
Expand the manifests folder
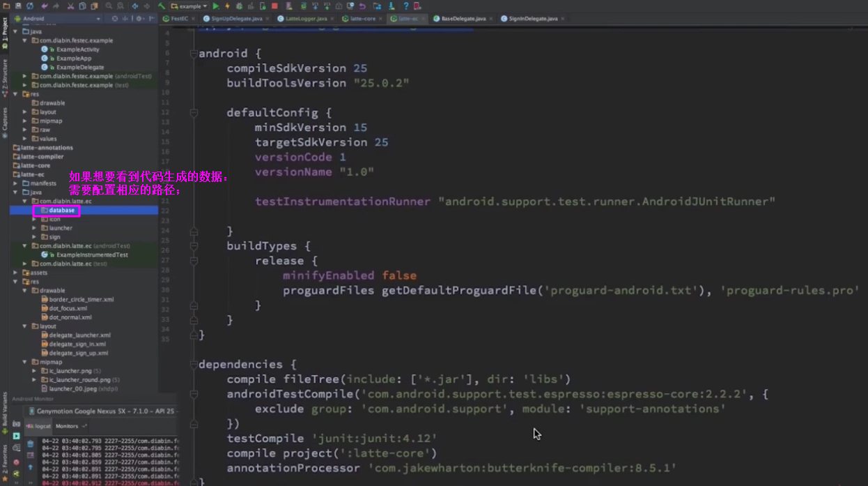(x=16, y=183)
